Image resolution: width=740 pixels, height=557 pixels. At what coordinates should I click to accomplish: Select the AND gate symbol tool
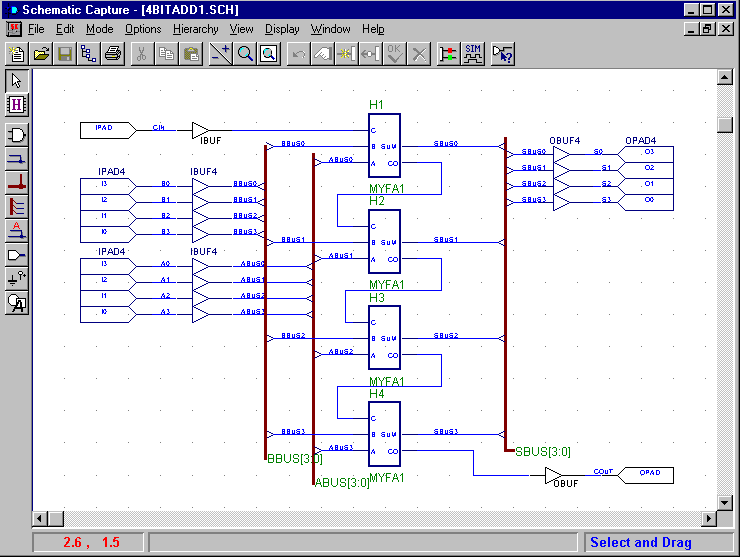[x=17, y=134]
